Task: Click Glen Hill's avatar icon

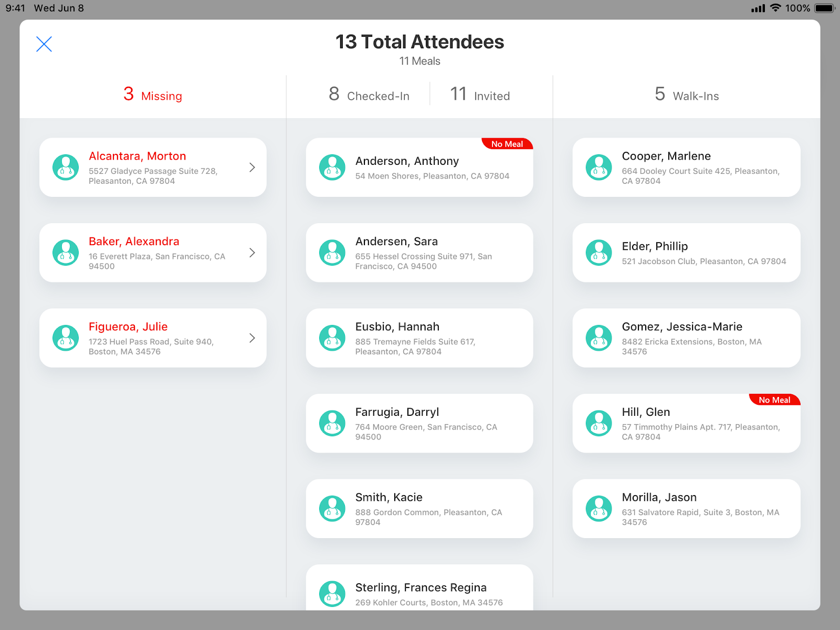Action: (599, 423)
